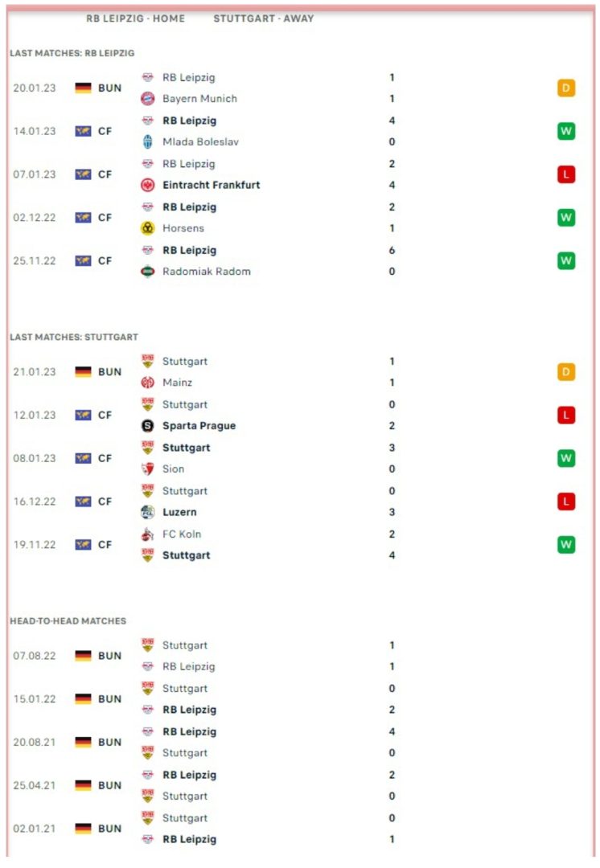The image size is (600, 868).
Task: Switch to the Stuttgart - Away tab
Action: coord(264,18)
